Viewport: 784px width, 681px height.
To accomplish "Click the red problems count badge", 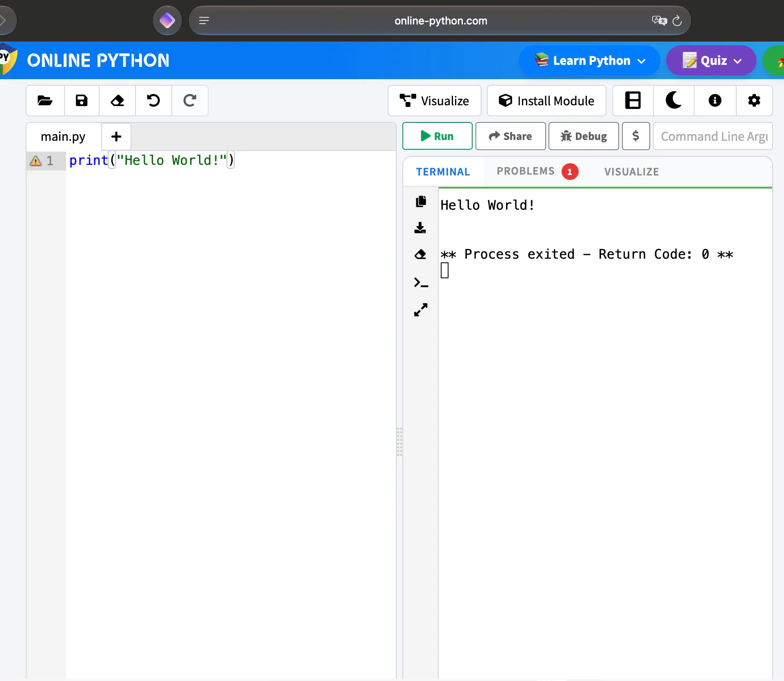I will pyautogui.click(x=570, y=172).
